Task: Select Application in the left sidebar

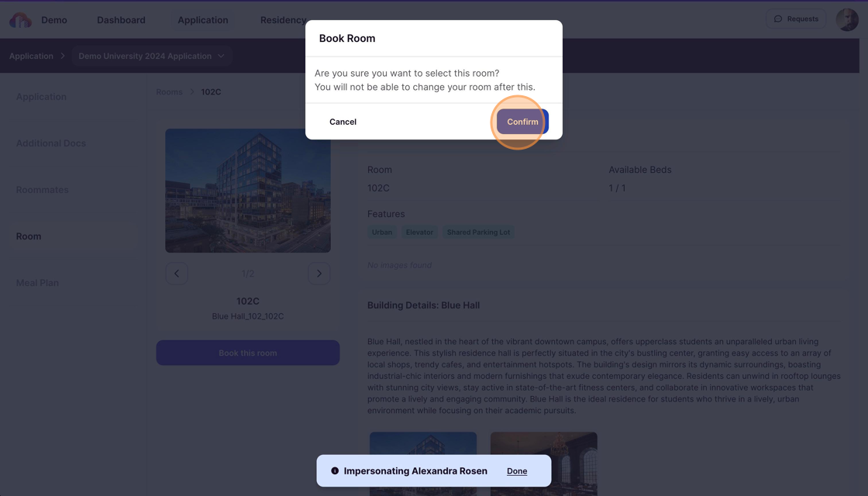Action: pos(41,96)
